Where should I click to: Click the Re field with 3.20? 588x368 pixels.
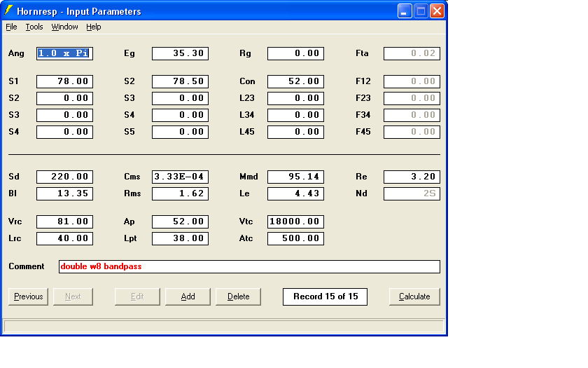(x=412, y=177)
